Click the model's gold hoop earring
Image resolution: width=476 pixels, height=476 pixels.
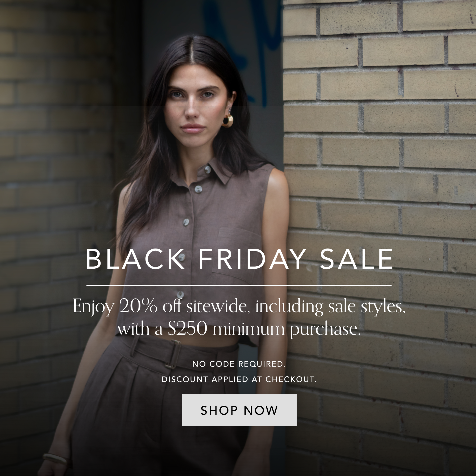click(x=227, y=121)
